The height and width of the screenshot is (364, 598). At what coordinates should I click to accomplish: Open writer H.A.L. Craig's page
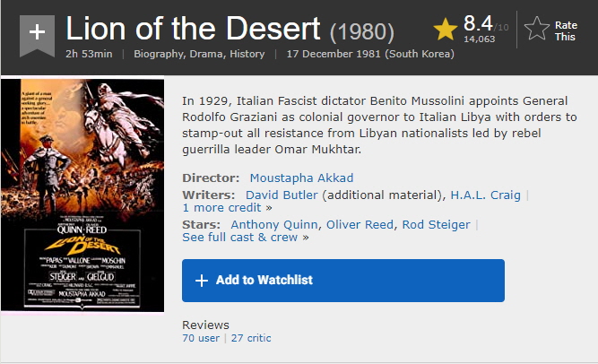[x=485, y=195]
